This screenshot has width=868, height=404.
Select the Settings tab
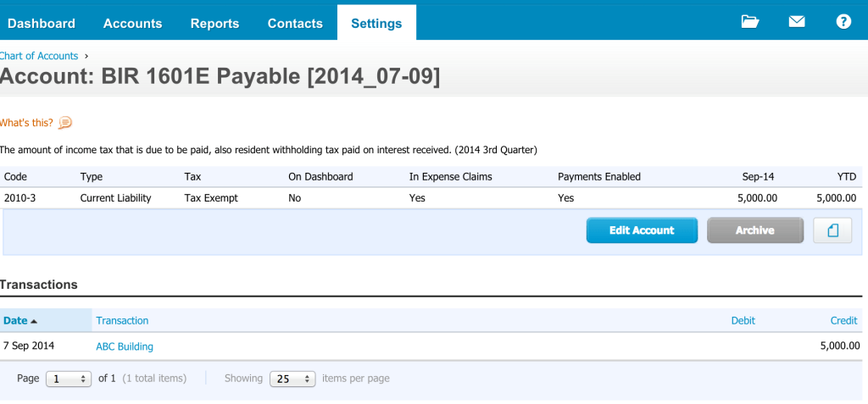tap(376, 23)
